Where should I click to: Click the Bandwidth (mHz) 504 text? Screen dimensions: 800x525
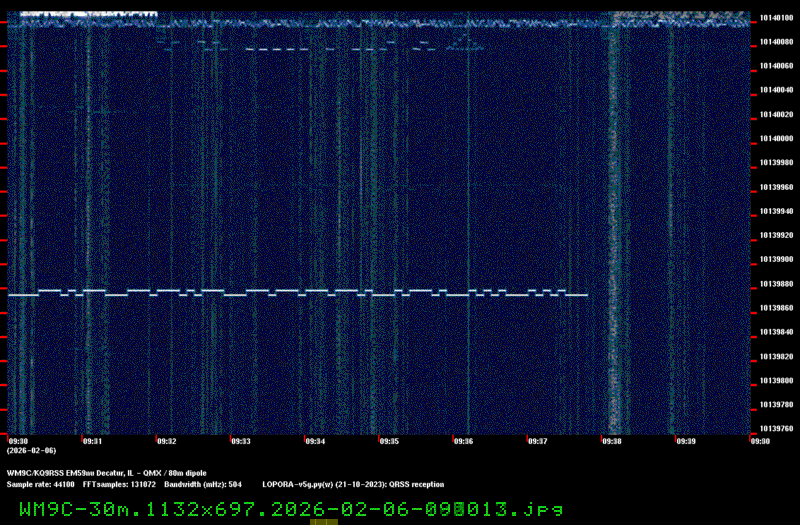pyautogui.click(x=196, y=484)
